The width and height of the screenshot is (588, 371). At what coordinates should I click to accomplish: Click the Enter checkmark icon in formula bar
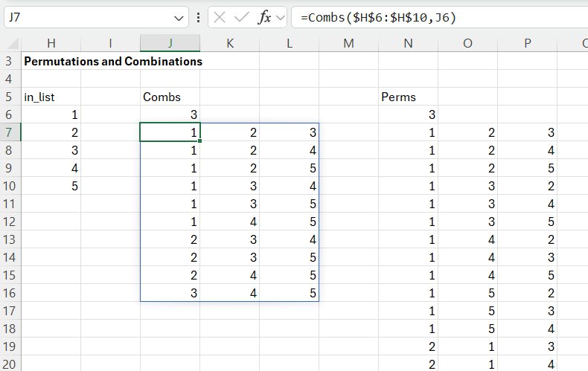point(242,18)
